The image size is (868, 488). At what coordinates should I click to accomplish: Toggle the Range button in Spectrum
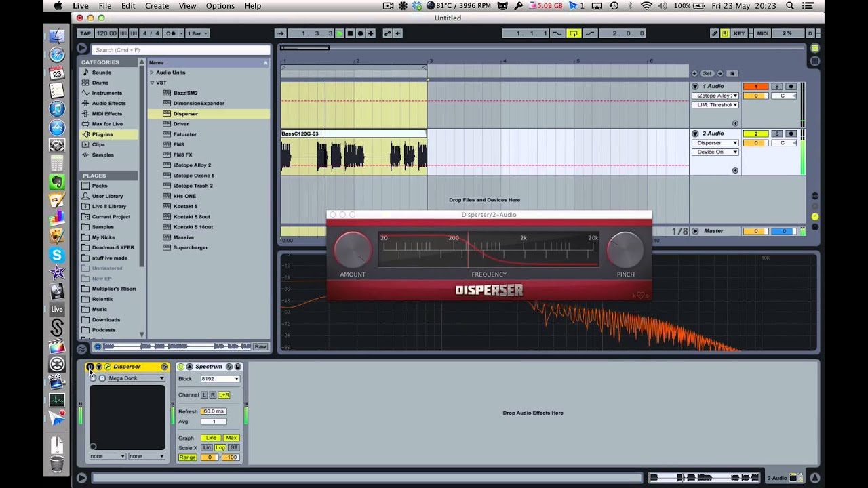point(188,457)
